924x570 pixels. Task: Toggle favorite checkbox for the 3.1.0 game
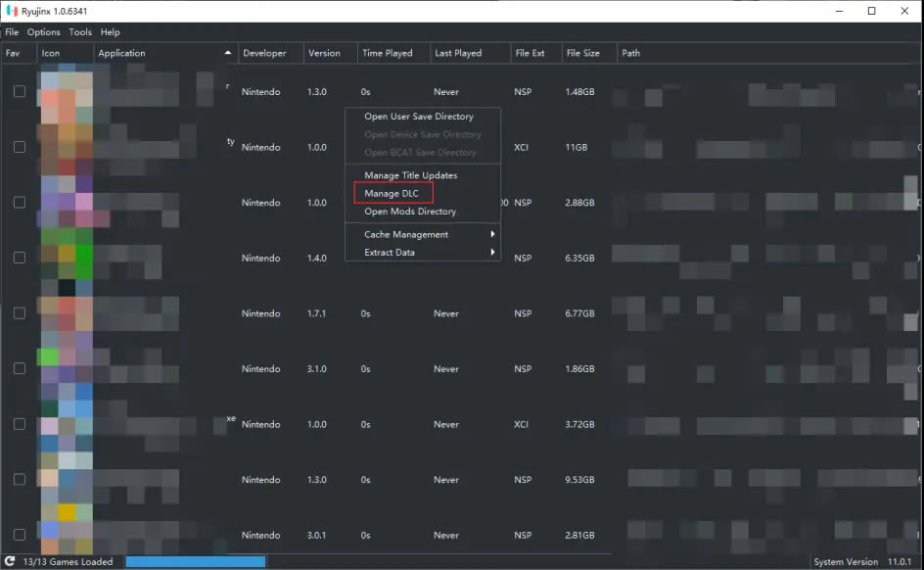[19, 368]
